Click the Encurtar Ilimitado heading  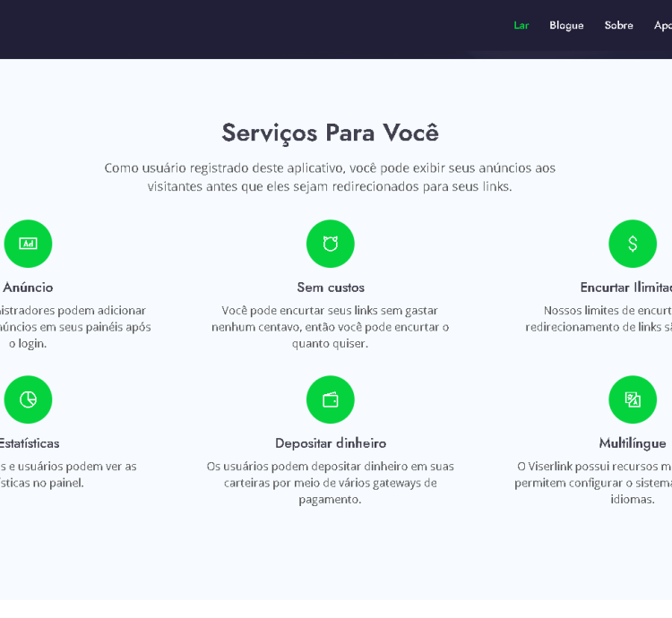[x=626, y=288]
